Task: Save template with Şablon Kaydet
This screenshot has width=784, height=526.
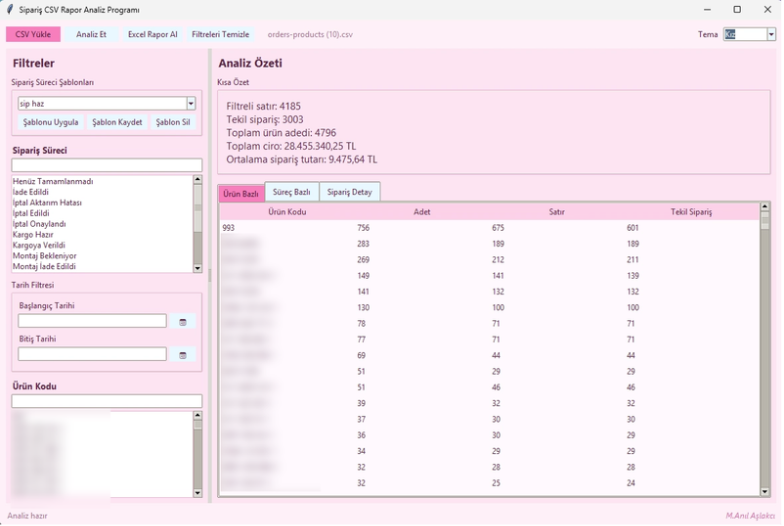Action: (x=117, y=122)
